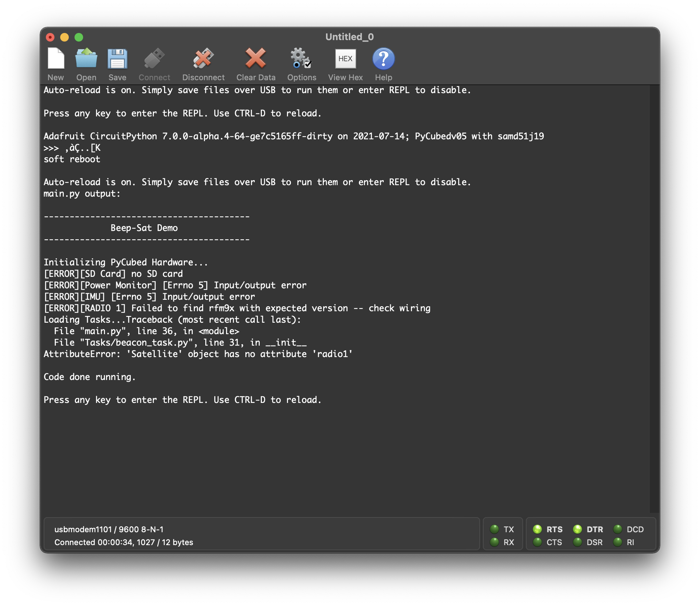Viewport: 700px width, 606px height.
Task: Click the yellow minimize window button
Action: pos(64,37)
